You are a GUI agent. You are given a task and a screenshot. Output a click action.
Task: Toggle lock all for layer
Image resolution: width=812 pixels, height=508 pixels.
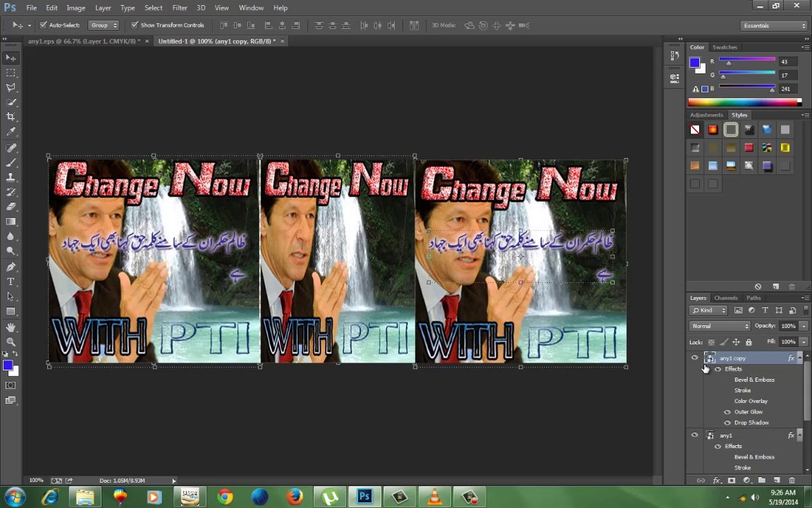click(749, 342)
